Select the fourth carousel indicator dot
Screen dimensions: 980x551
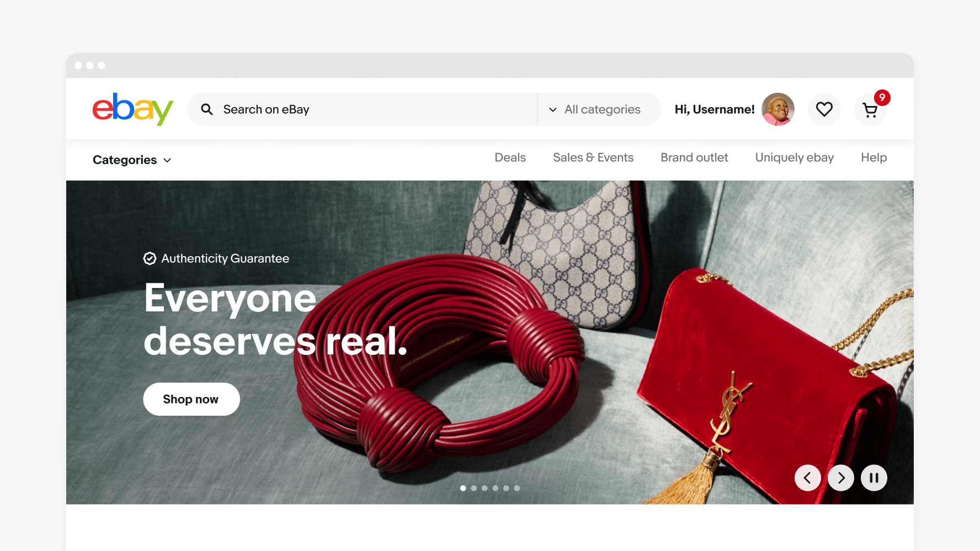coord(495,488)
